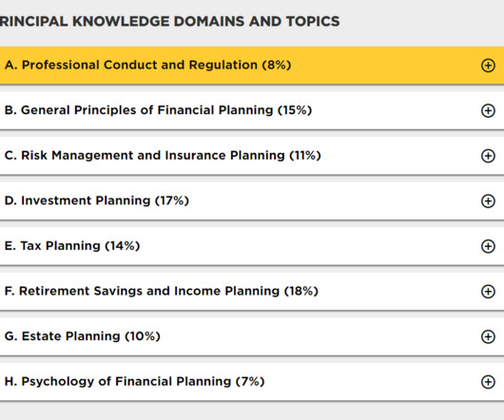Expand Tax Planning using its plus icon

(488, 247)
